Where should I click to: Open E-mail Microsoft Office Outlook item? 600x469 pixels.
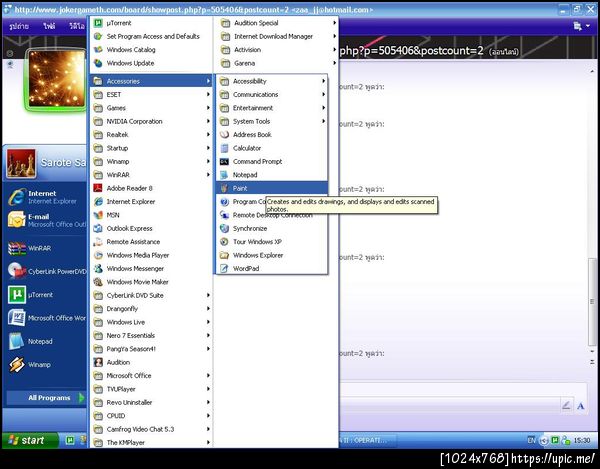point(46,220)
